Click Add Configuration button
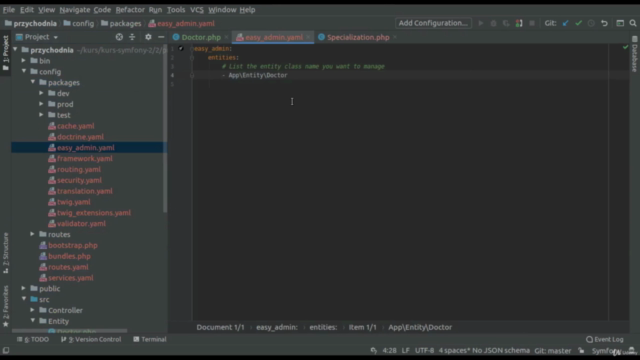Viewport: 640px width, 360px height. pos(433,23)
